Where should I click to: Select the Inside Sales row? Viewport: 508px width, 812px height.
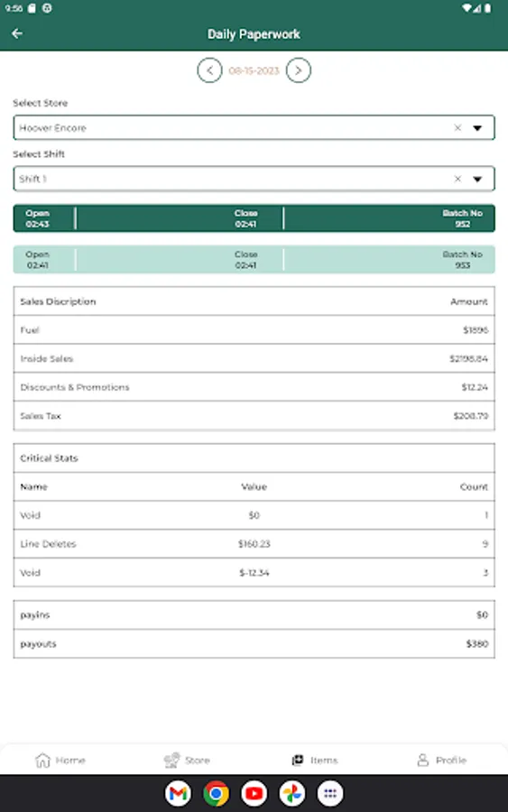(x=254, y=358)
